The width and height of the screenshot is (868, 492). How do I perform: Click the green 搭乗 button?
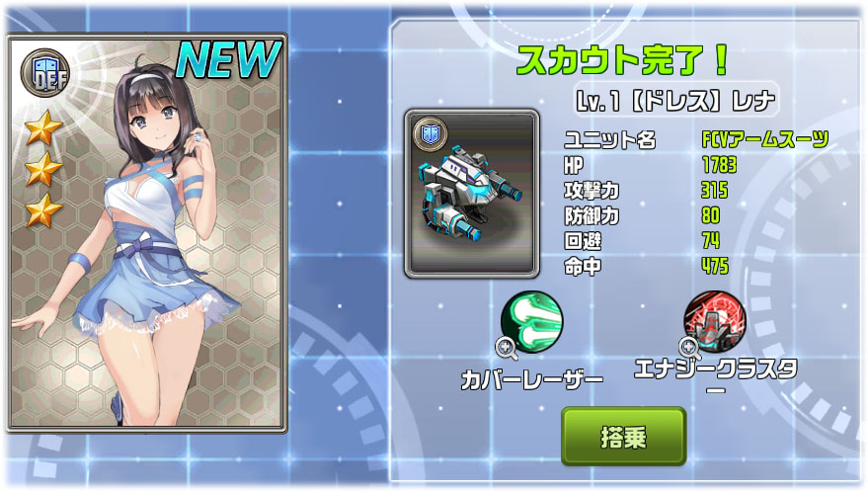624,437
